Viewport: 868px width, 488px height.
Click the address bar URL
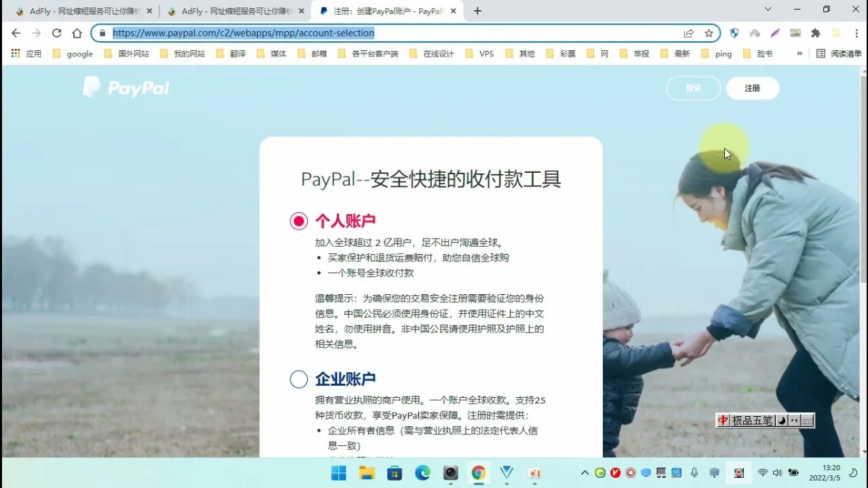[243, 33]
